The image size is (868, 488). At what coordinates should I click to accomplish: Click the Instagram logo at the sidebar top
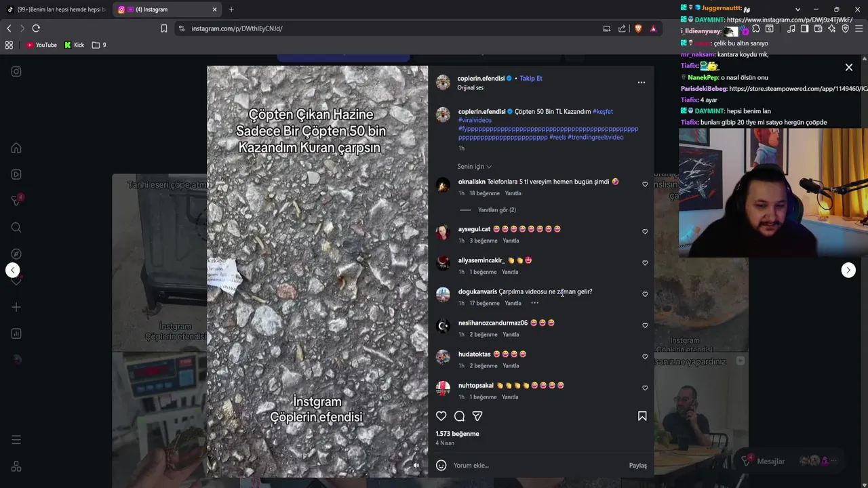pyautogui.click(x=16, y=71)
